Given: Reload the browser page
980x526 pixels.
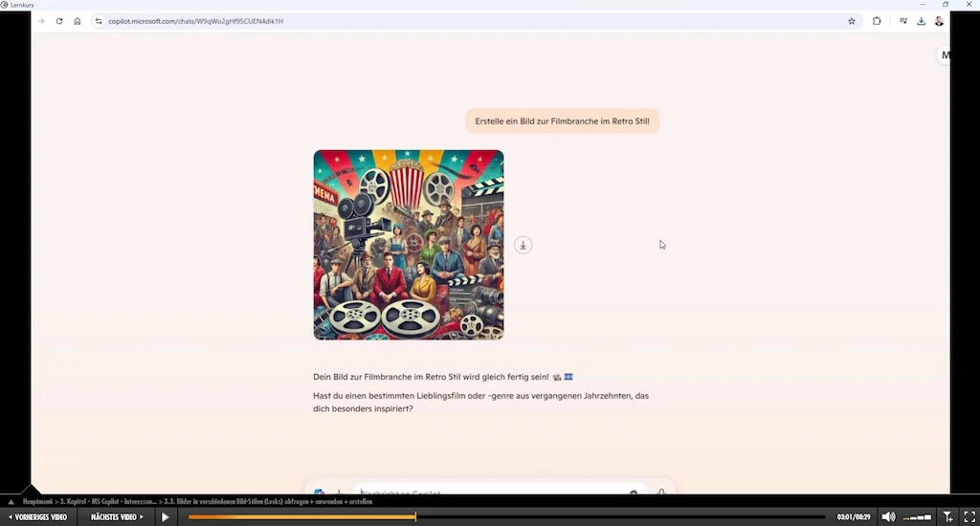Looking at the screenshot, I should click(59, 21).
